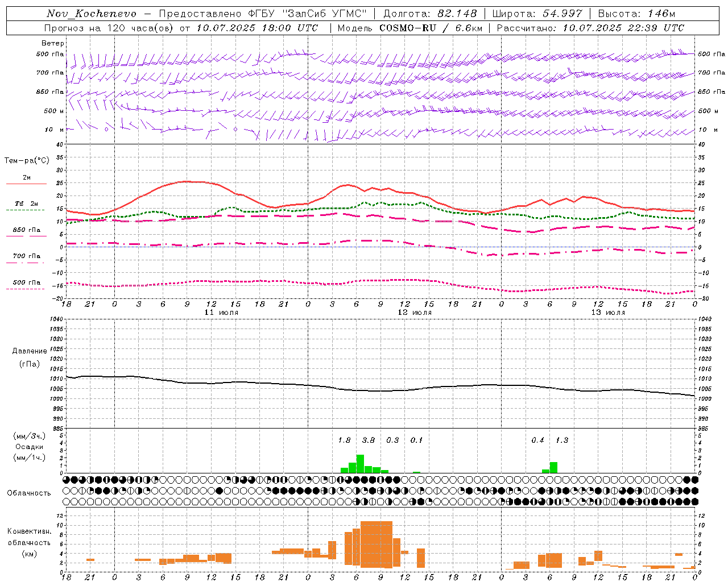Click the Конвективн. convective cloud label

pos(29,531)
